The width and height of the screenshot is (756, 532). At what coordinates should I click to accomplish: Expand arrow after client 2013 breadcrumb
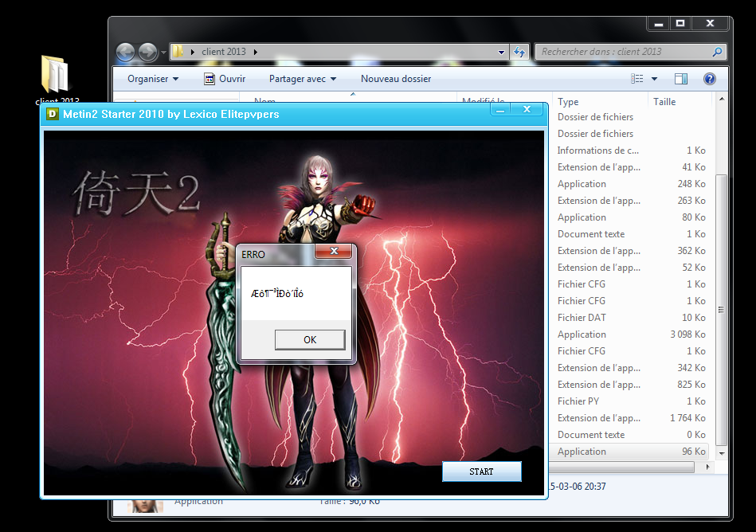tap(255, 52)
